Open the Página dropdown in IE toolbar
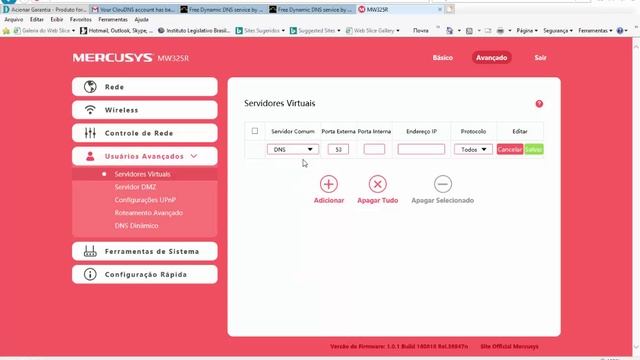This screenshot has width=640, height=360. pyautogui.click(x=527, y=31)
